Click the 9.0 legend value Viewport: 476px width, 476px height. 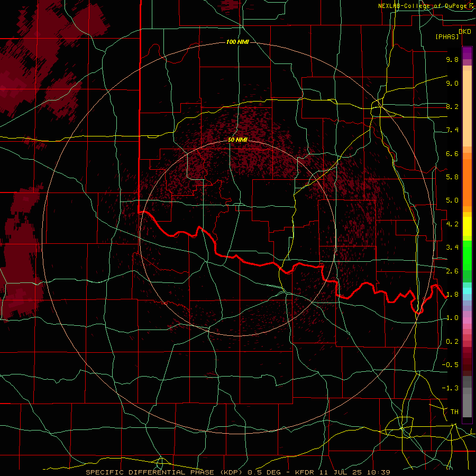pos(452,83)
